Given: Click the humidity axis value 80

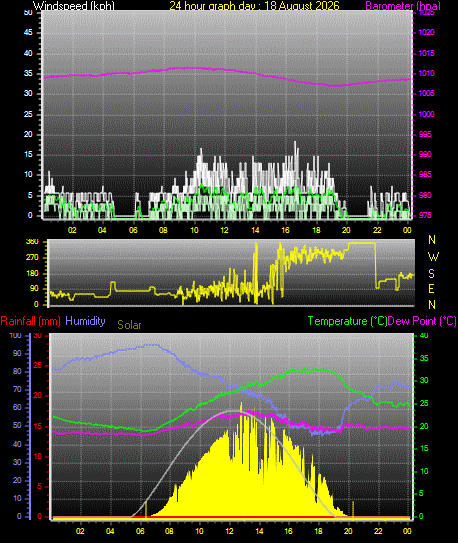Looking at the screenshot, I should [17, 372].
